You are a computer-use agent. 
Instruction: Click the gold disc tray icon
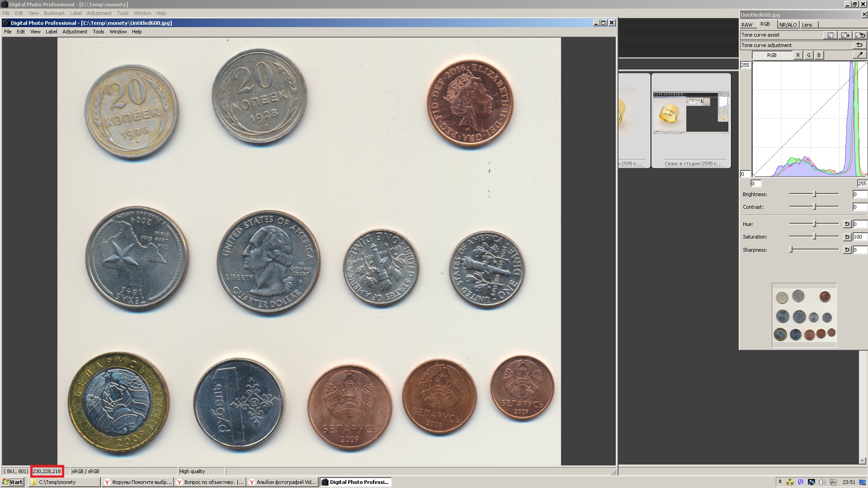[x=790, y=482]
